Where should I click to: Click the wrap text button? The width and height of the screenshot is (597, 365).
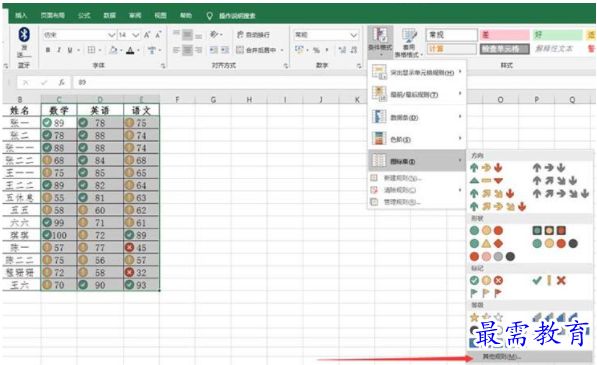tap(253, 35)
